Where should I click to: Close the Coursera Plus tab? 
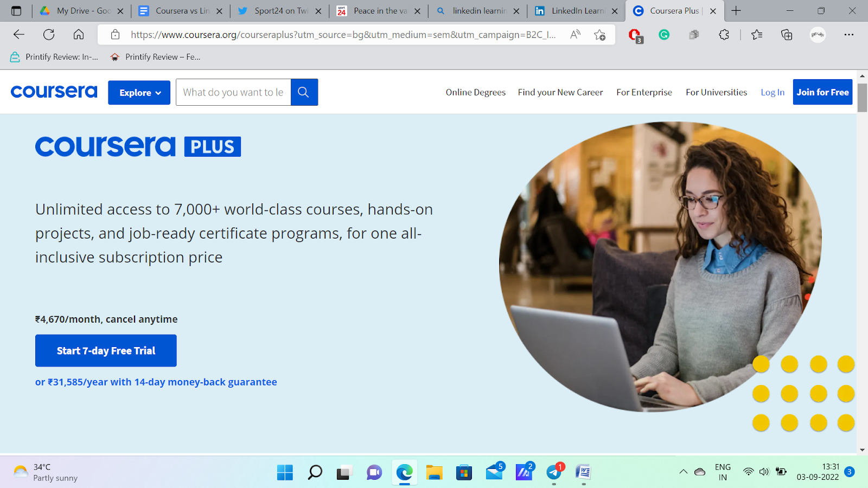pos(713,11)
